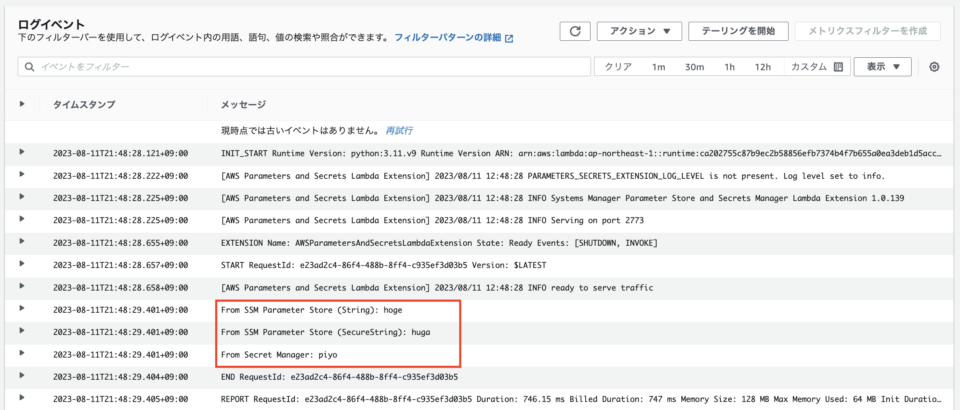Select the 12h time range

coord(762,67)
